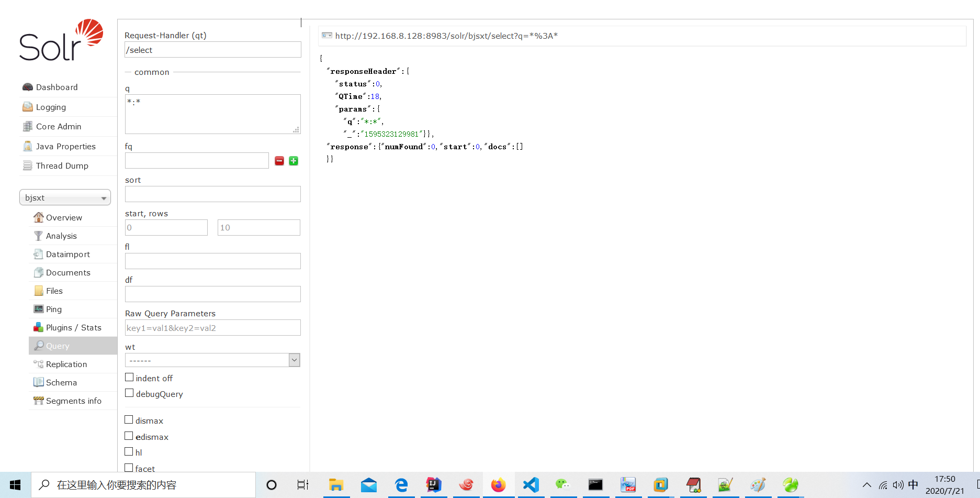
Task: Open the system volume control
Action: coord(898,485)
